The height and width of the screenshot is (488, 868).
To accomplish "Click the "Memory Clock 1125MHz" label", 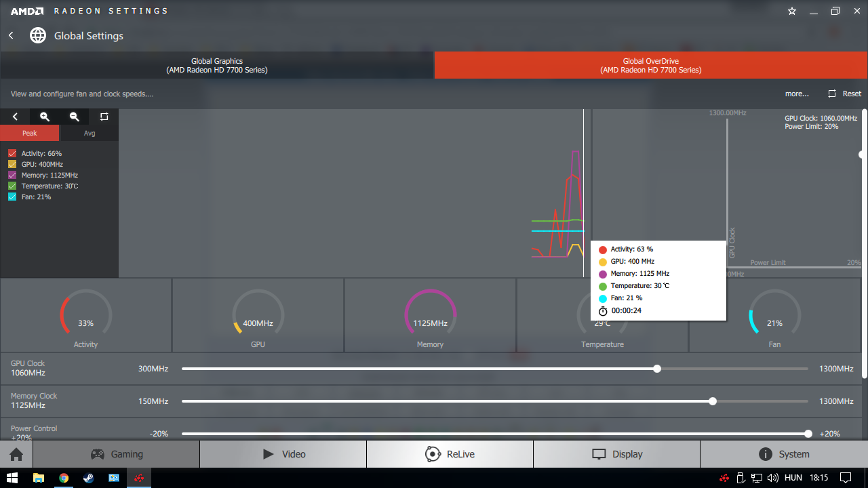I will tap(34, 401).
